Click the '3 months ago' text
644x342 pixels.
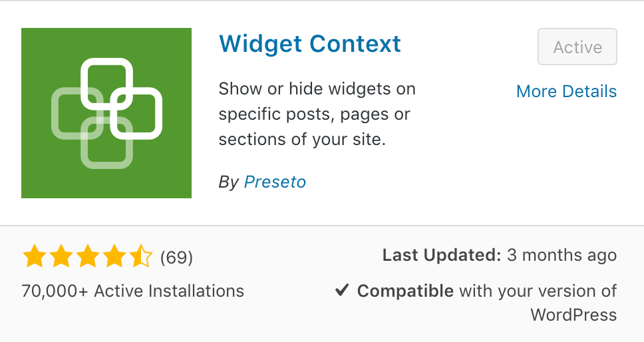[x=562, y=256]
